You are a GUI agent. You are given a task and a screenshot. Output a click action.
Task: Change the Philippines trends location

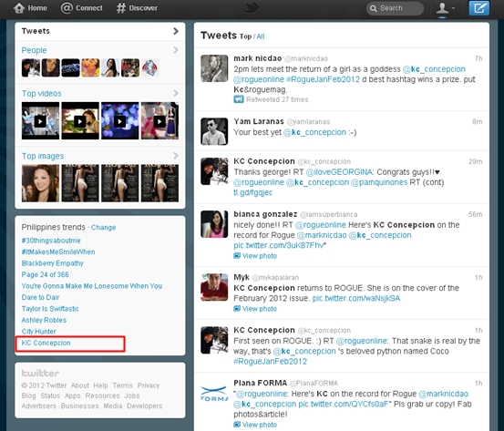103,228
